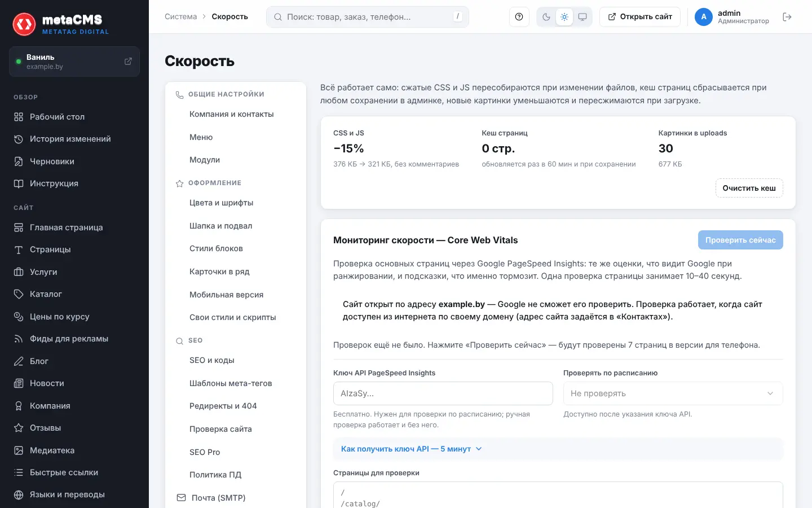Click Очистить кеш button
The height and width of the screenshot is (508, 812).
click(749, 188)
